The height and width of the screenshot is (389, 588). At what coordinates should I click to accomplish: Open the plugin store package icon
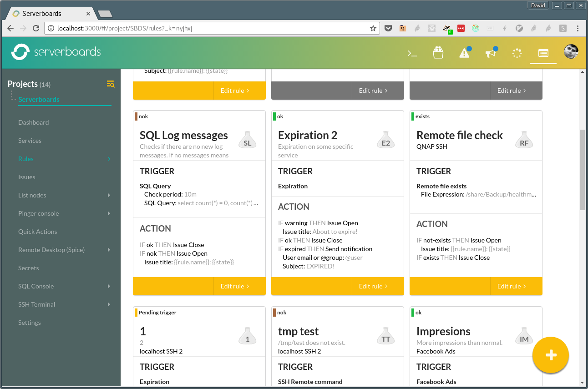pos(438,53)
